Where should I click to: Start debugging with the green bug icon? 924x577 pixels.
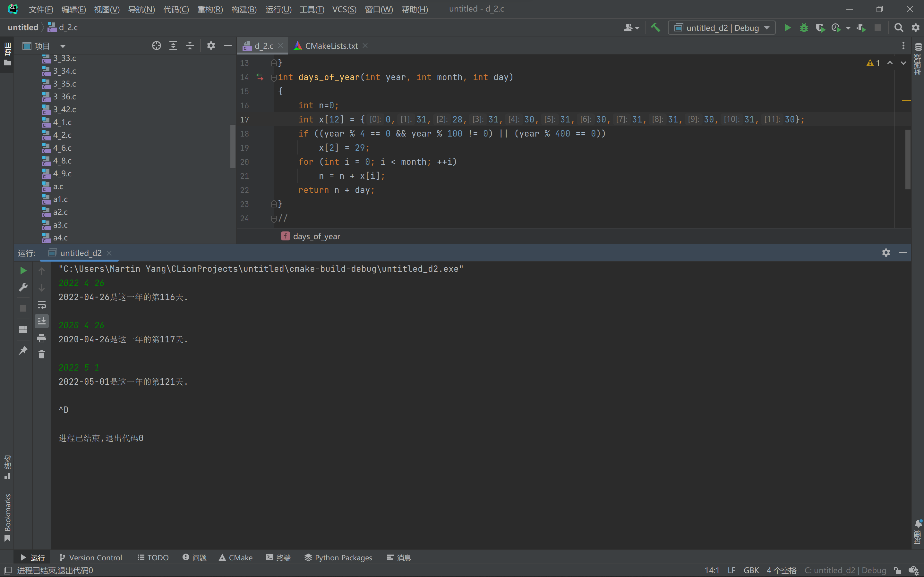pos(804,28)
